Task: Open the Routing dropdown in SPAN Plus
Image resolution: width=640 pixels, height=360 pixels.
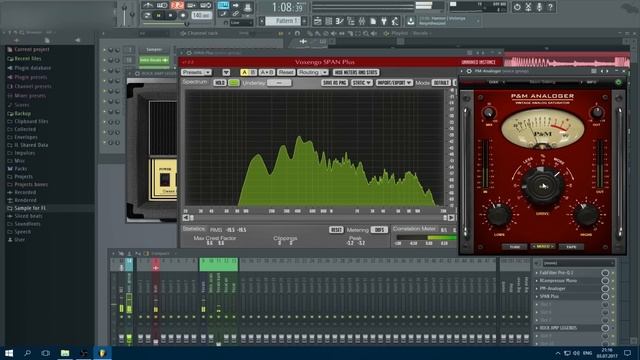Action: pyautogui.click(x=313, y=72)
